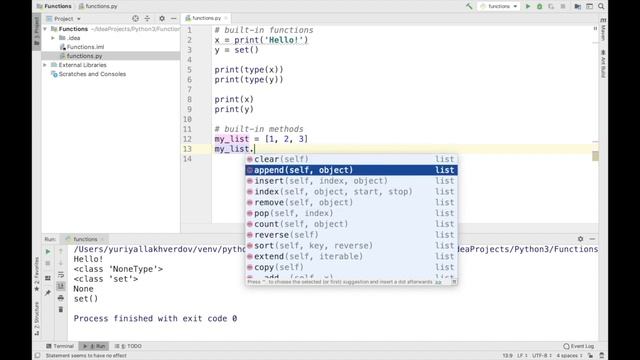The image size is (640, 360).
Task: Click the Down the Stack Trace arrow
Action: pos(61,264)
